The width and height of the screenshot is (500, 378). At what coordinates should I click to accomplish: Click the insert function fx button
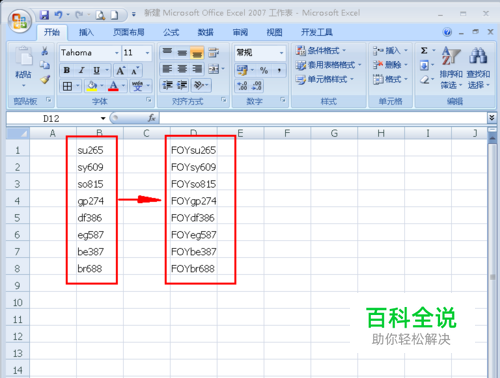(152, 118)
